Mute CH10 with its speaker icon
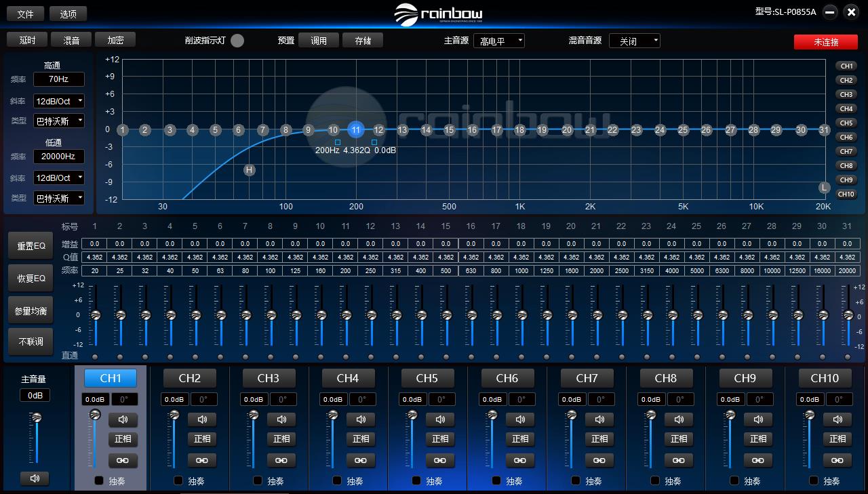This screenshot has height=494, width=868. (837, 419)
